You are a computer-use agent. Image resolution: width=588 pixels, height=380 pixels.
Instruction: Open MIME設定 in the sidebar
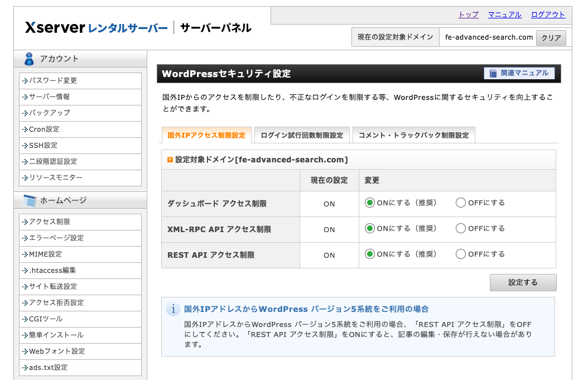80,254
